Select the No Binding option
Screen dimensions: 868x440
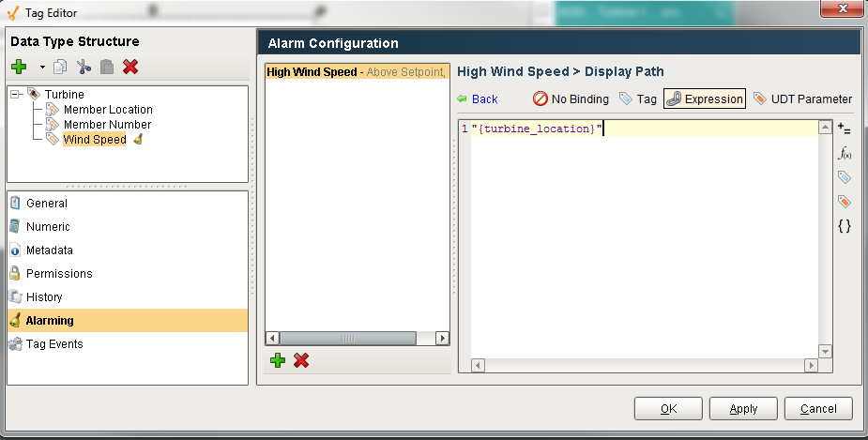pyautogui.click(x=571, y=99)
